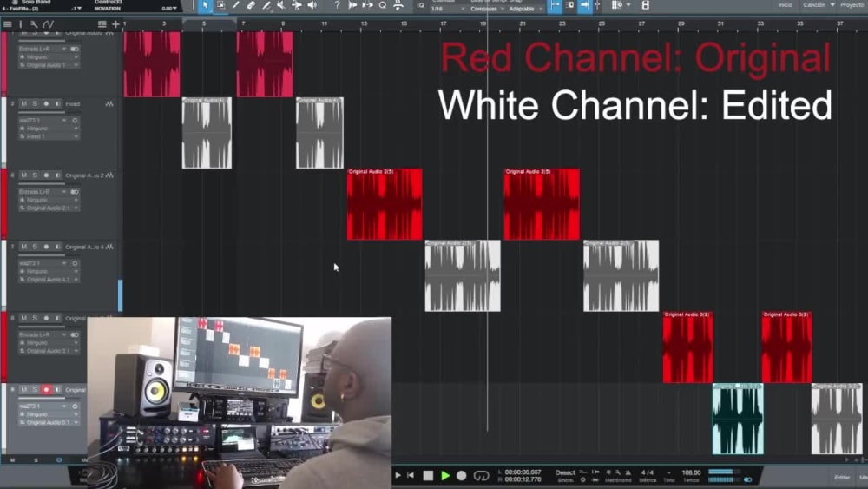Screen dimensions: 868x489
Task: Pick the Eraser tool
Action: pos(251,5)
